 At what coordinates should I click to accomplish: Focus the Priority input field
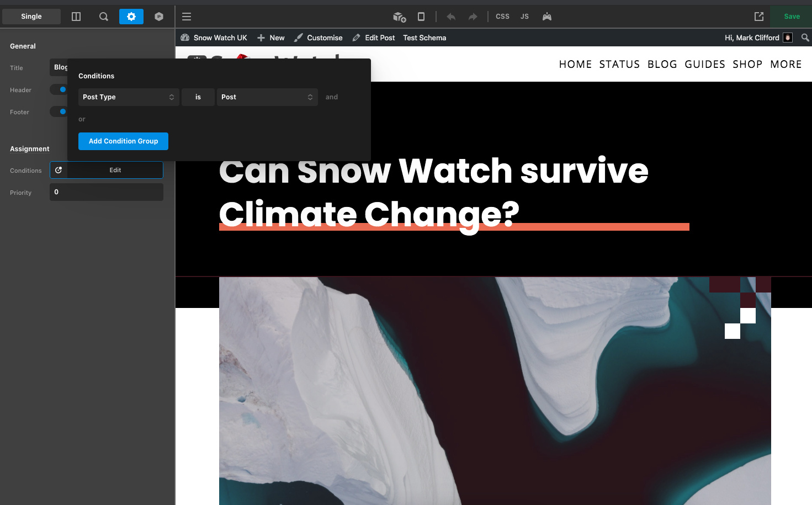click(x=107, y=192)
